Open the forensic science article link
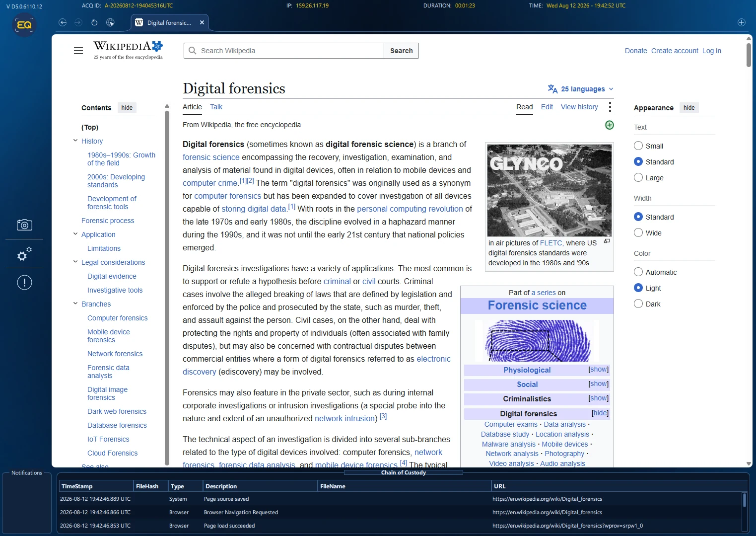This screenshot has width=756, height=536. point(211,157)
